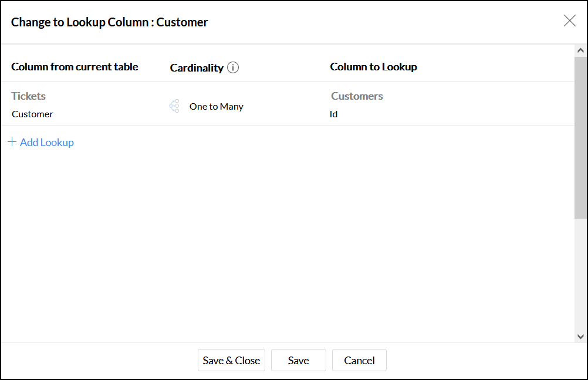Click the Cardinality header label
588x380 pixels.
tap(197, 68)
